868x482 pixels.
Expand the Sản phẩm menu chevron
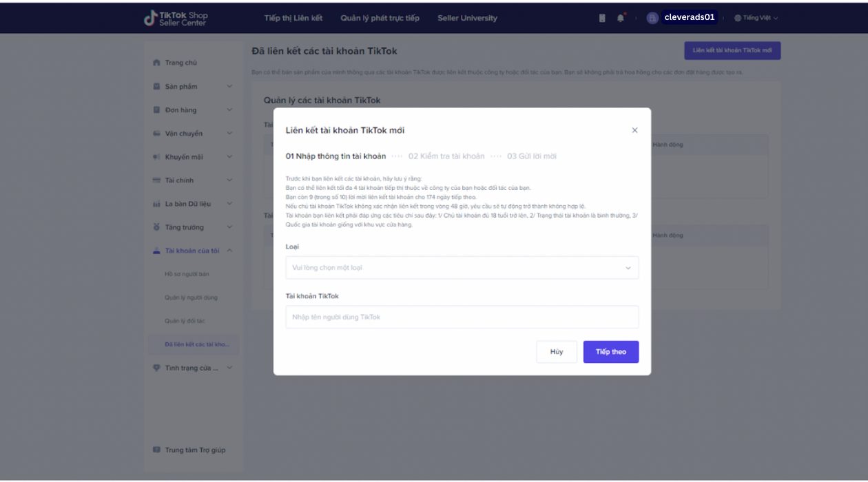pos(229,86)
